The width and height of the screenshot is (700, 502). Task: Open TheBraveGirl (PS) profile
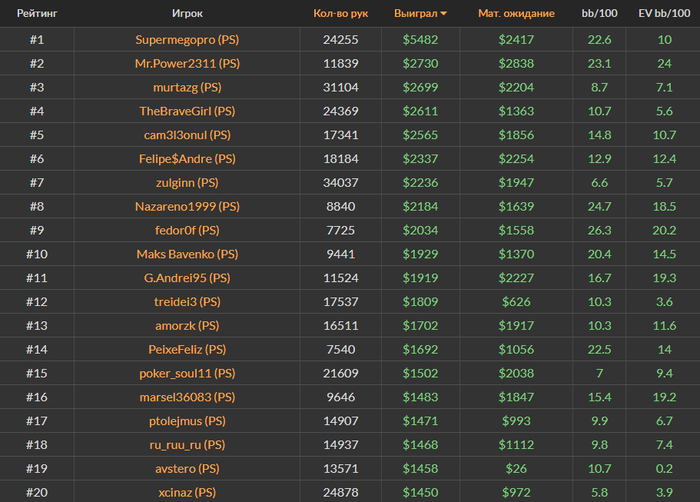pyautogui.click(x=187, y=111)
